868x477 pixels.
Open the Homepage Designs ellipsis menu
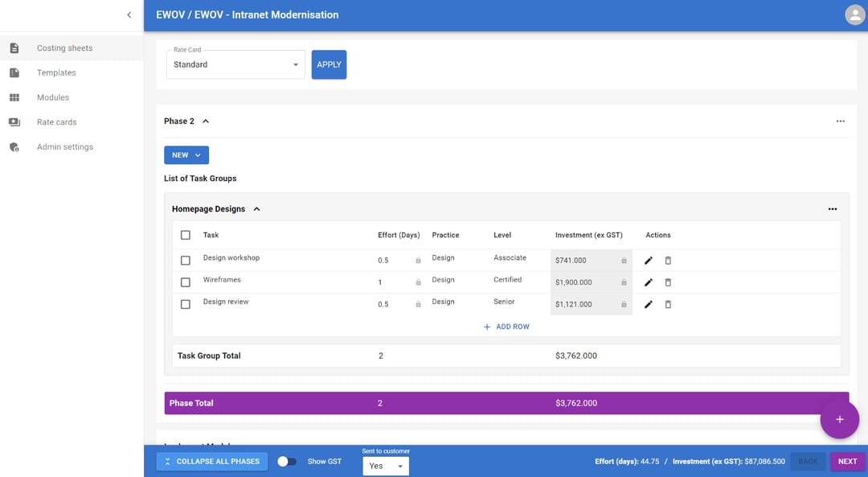coord(832,208)
